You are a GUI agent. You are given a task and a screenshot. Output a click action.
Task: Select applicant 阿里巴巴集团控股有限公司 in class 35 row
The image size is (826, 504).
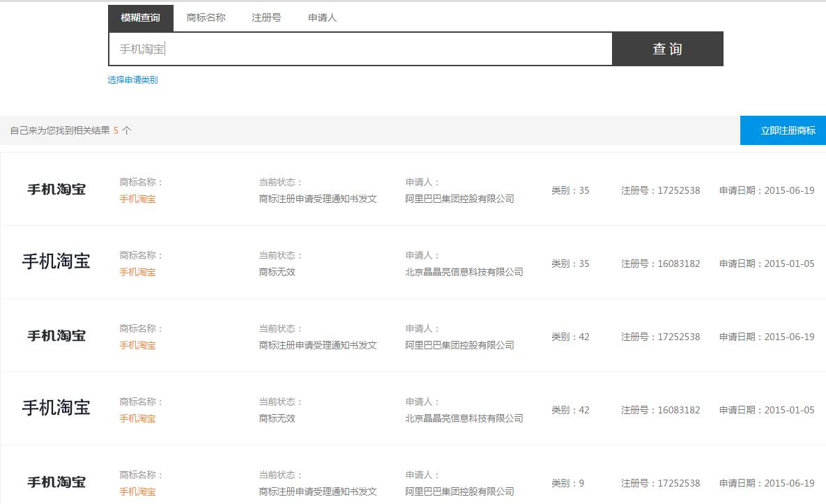[460, 199]
